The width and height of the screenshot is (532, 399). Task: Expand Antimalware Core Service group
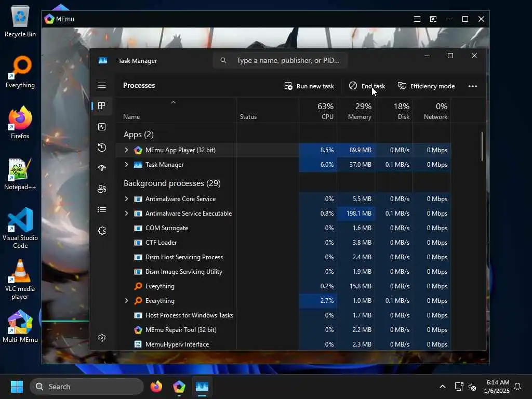(126, 199)
